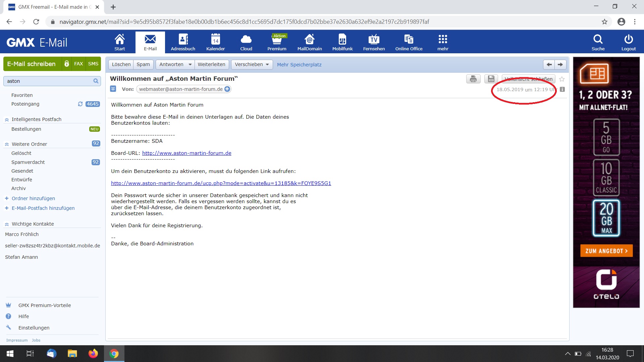Click the email info icon beside date
Image resolution: width=644 pixels, height=362 pixels.
562,89
